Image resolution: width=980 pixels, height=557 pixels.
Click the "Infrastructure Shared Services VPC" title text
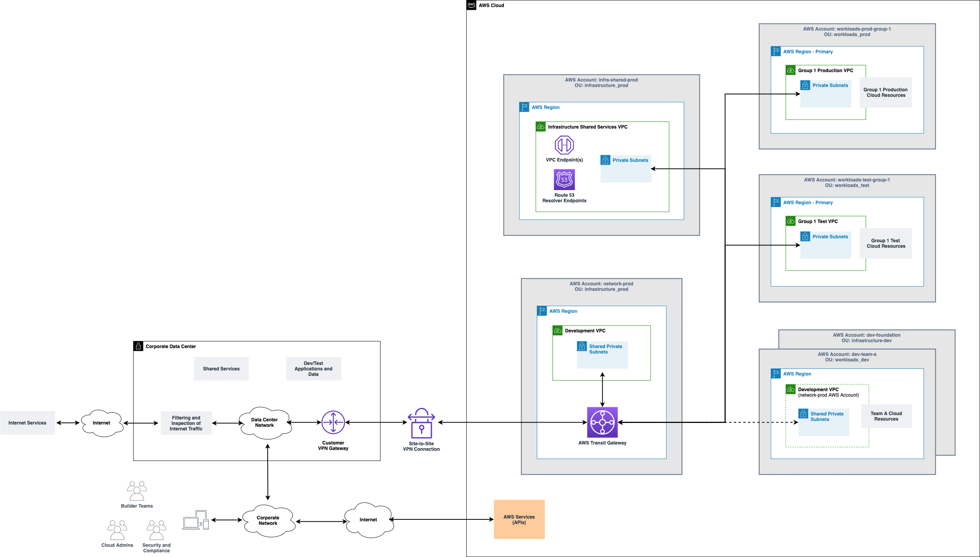(587, 127)
